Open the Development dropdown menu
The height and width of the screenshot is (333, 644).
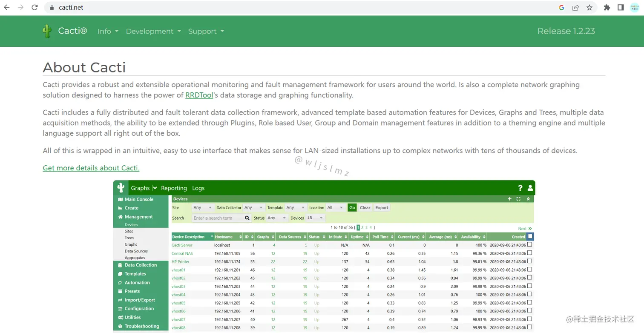pyautogui.click(x=153, y=31)
